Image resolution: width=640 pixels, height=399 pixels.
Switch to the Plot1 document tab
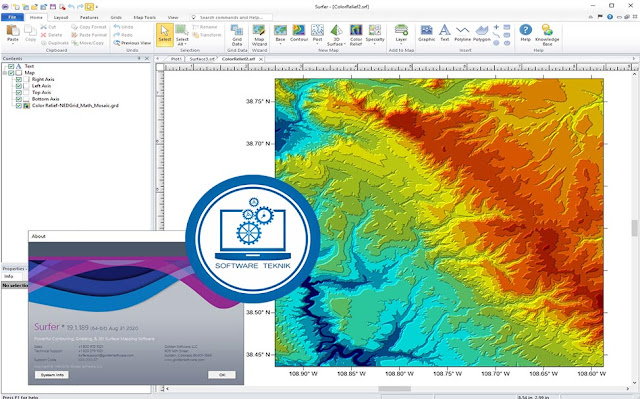pos(176,59)
